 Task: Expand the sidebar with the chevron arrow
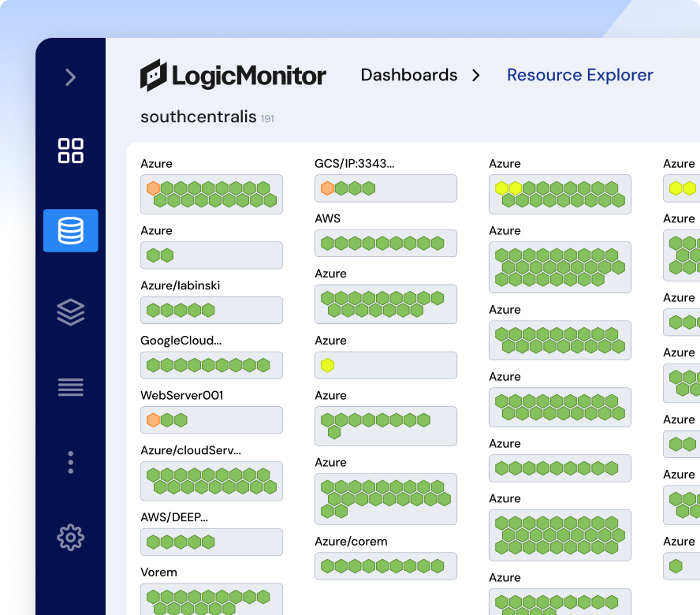point(70,77)
